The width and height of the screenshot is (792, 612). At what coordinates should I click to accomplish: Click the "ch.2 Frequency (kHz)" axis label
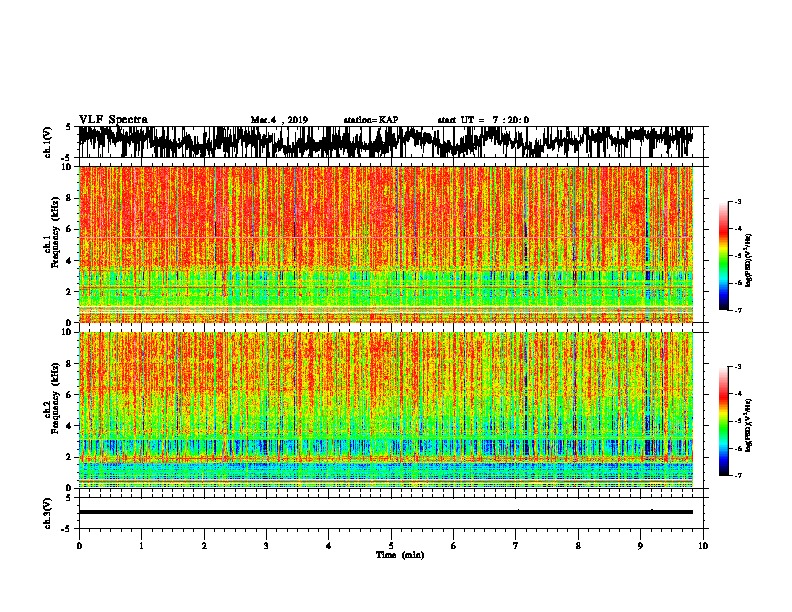pyautogui.click(x=52, y=398)
